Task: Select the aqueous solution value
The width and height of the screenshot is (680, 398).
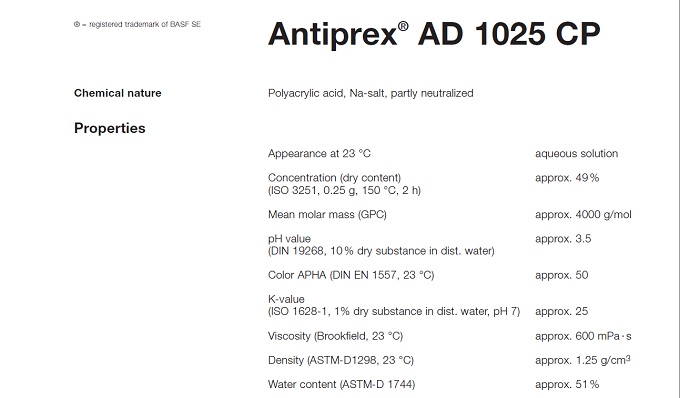Action: (576, 153)
